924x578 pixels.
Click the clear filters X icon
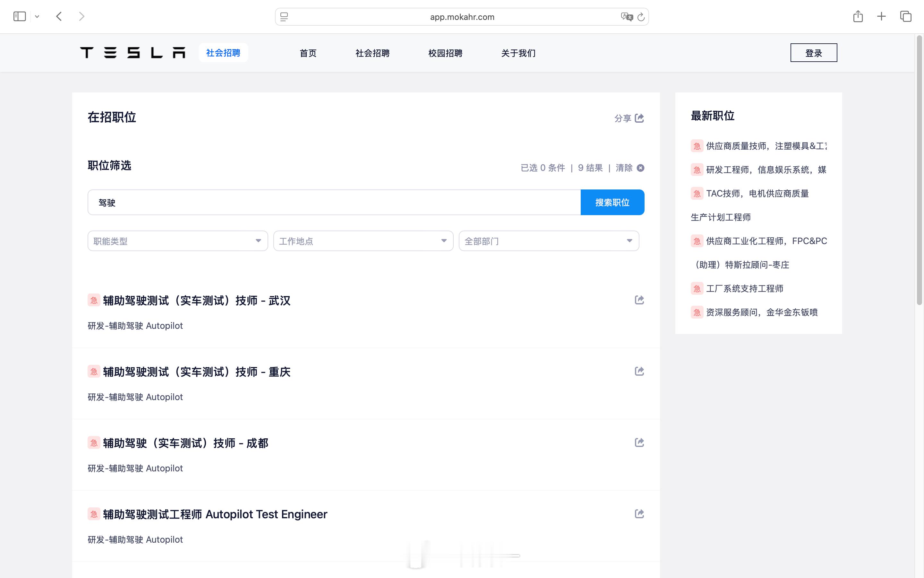tap(641, 168)
